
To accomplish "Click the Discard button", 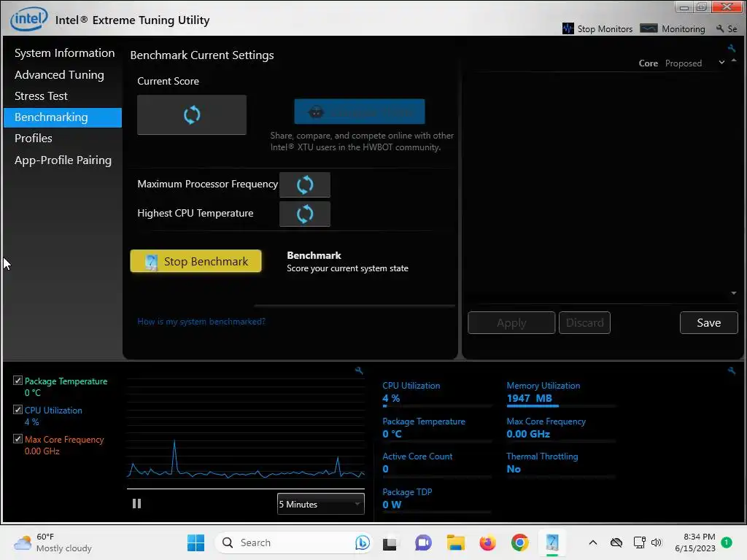I will pos(584,322).
